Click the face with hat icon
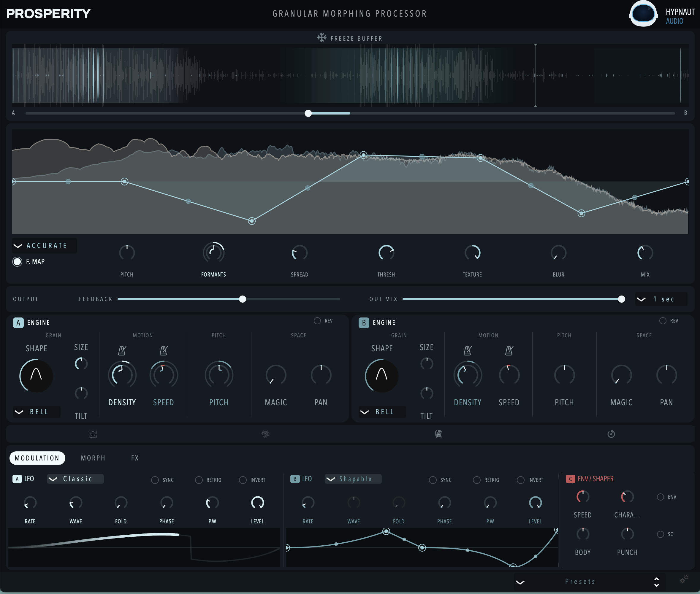This screenshot has width=700, height=594. coord(266,434)
